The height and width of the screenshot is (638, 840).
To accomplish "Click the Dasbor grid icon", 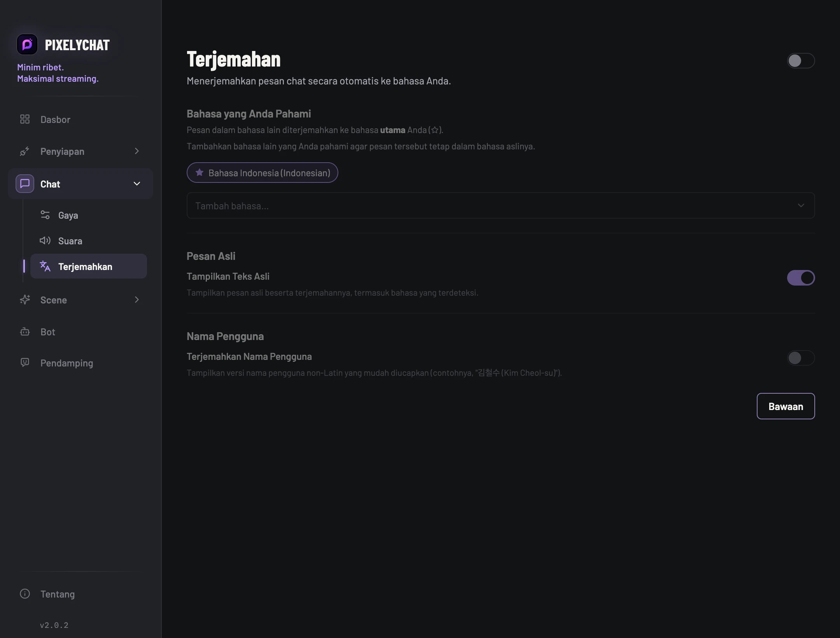I will (25, 119).
